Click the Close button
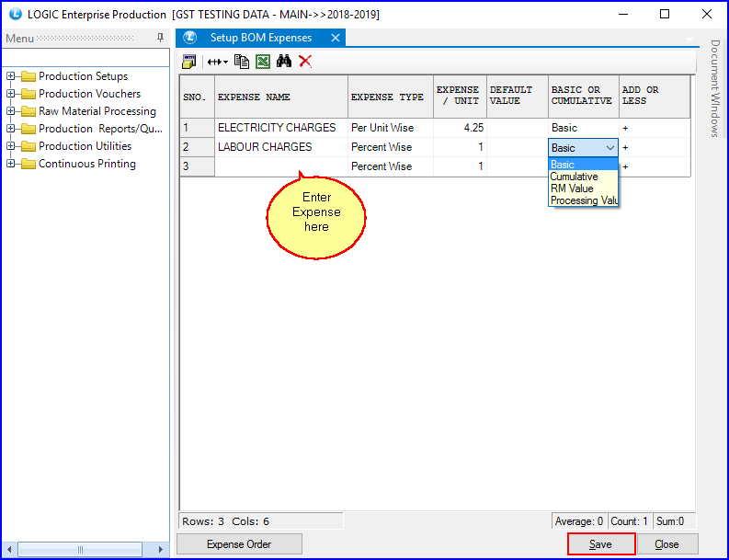Viewport: 729px width, 560px height. click(666, 544)
